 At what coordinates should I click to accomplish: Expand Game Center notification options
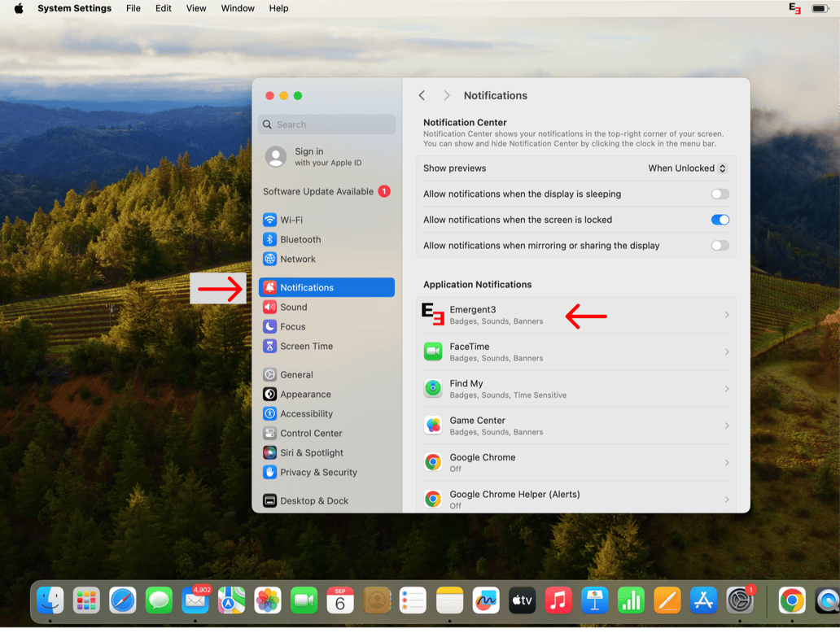[x=727, y=425]
